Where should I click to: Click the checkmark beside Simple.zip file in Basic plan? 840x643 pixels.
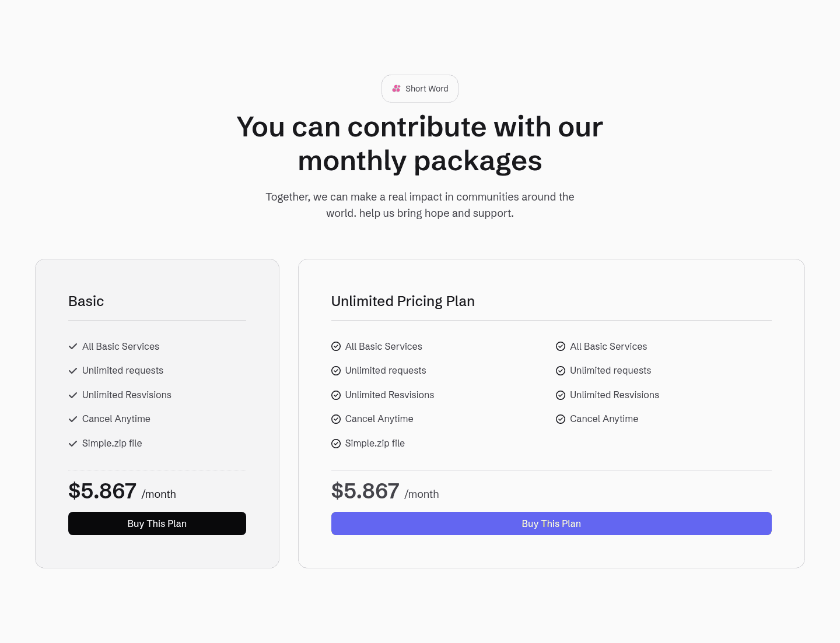click(73, 443)
